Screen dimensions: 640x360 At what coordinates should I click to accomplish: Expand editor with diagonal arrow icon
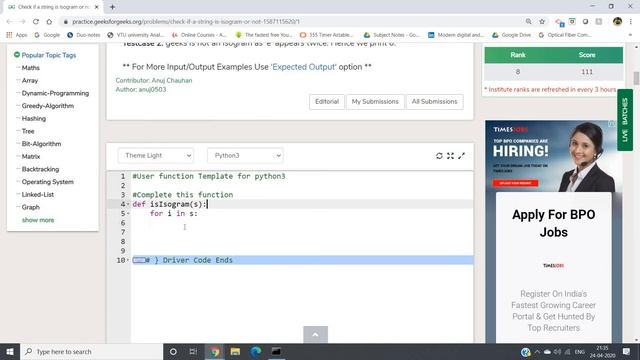[461, 156]
